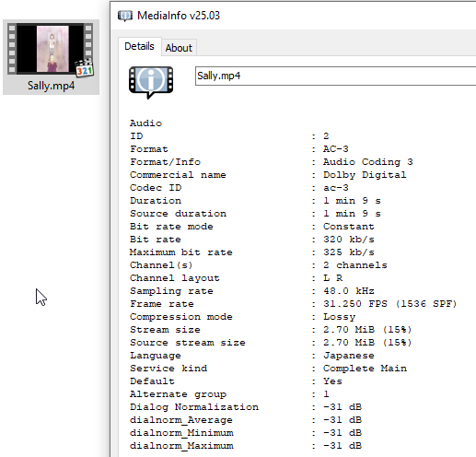Click the Complete Main service kind value
Screen dimensions: 476x457
(365, 369)
